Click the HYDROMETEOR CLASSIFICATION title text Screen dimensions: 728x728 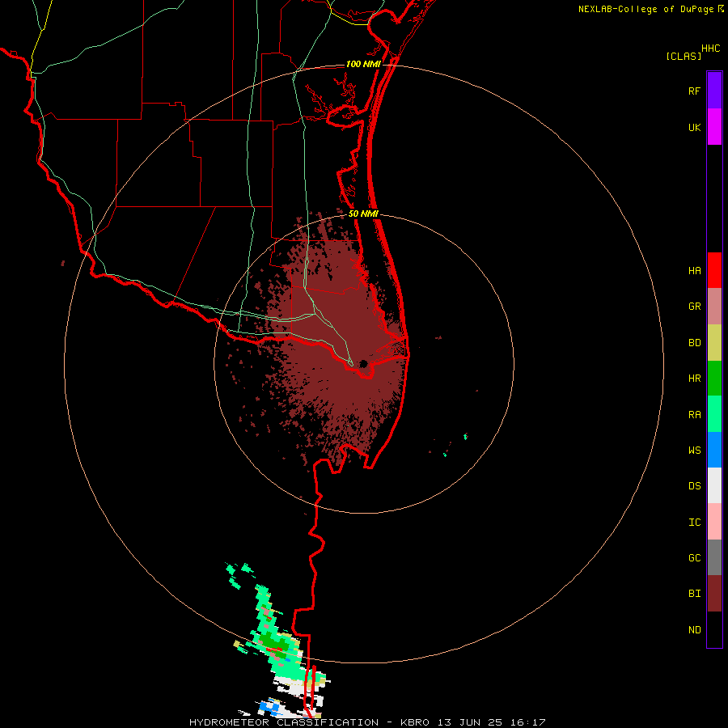click(284, 722)
